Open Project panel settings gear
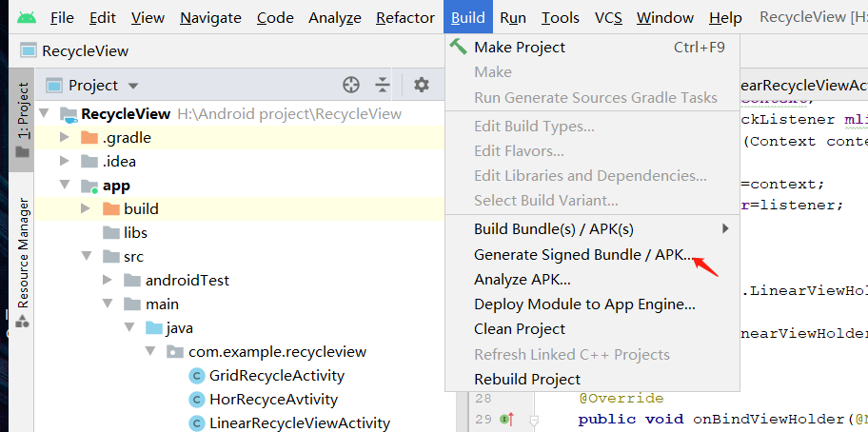This screenshot has width=868, height=432. [x=422, y=85]
